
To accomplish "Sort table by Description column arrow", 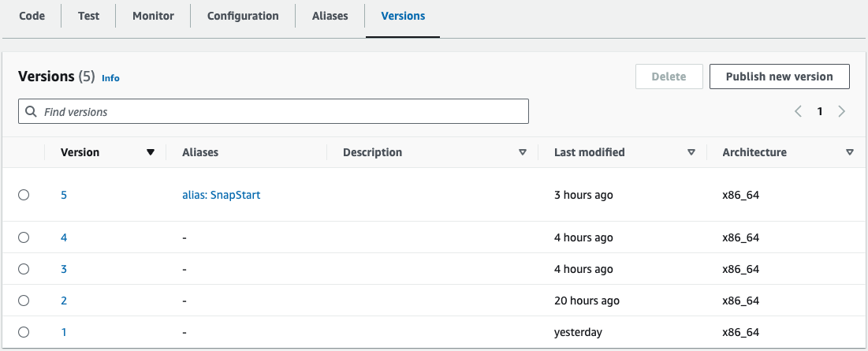I will click(522, 152).
